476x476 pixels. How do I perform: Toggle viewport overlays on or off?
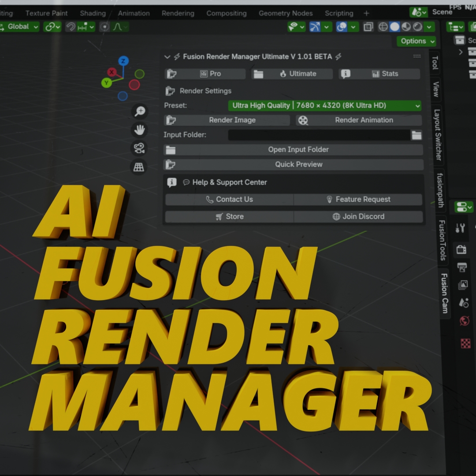click(342, 27)
